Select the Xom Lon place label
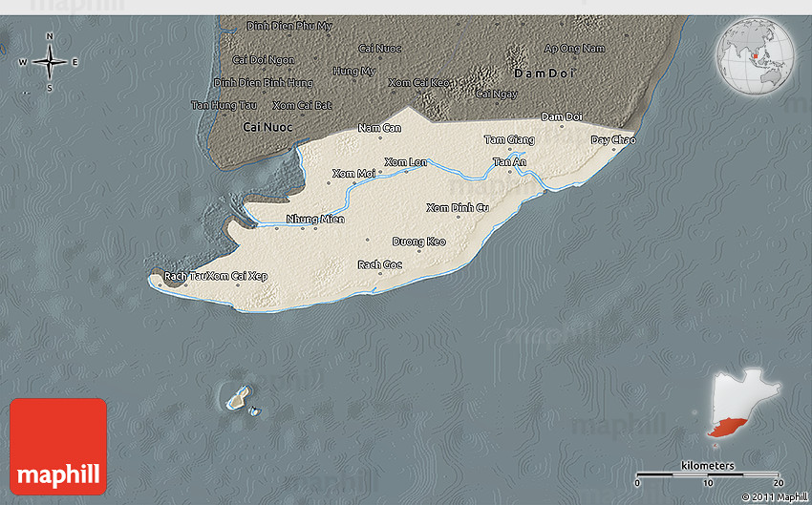 (x=405, y=161)
